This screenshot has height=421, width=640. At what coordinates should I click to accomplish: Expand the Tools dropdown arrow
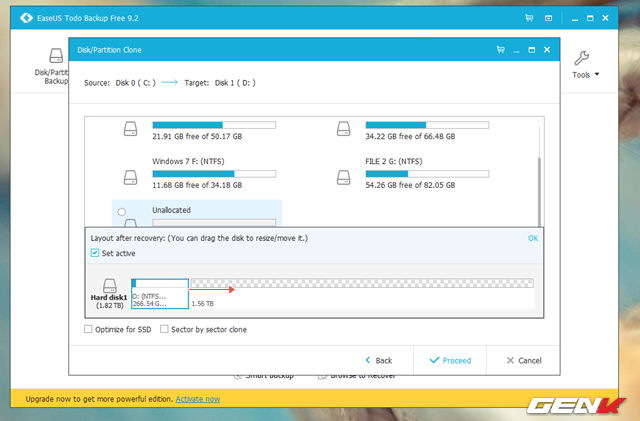[x=597, y=74]
